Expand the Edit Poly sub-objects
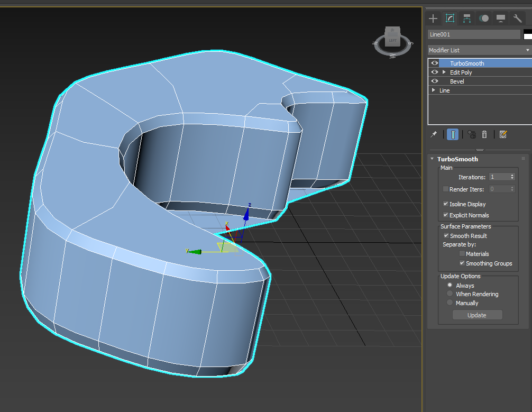Screen dimensions: 532x412 point(444,72)
